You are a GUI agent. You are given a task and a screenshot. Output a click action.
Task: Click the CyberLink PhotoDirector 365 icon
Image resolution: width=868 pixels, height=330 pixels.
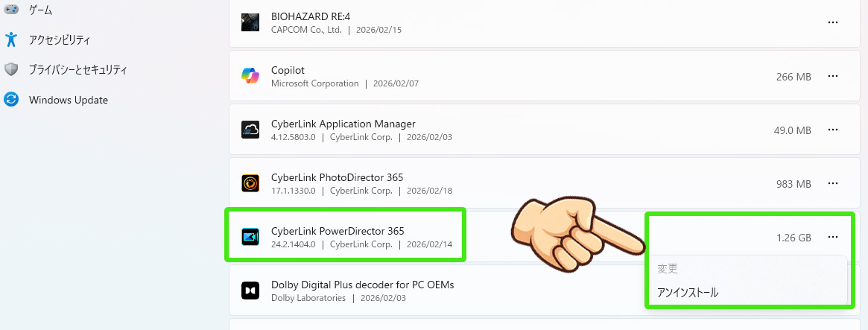(x=250, y=183)
